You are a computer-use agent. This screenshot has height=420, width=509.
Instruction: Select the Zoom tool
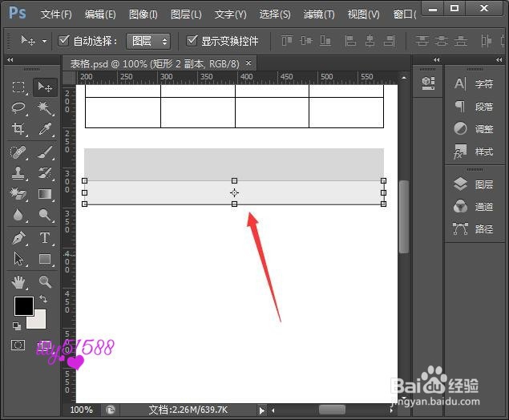tap(45, 282)
